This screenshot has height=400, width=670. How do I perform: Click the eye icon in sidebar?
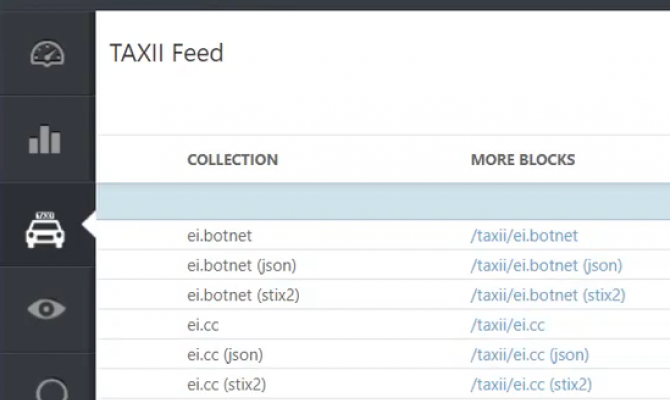(x=46, y=309)
